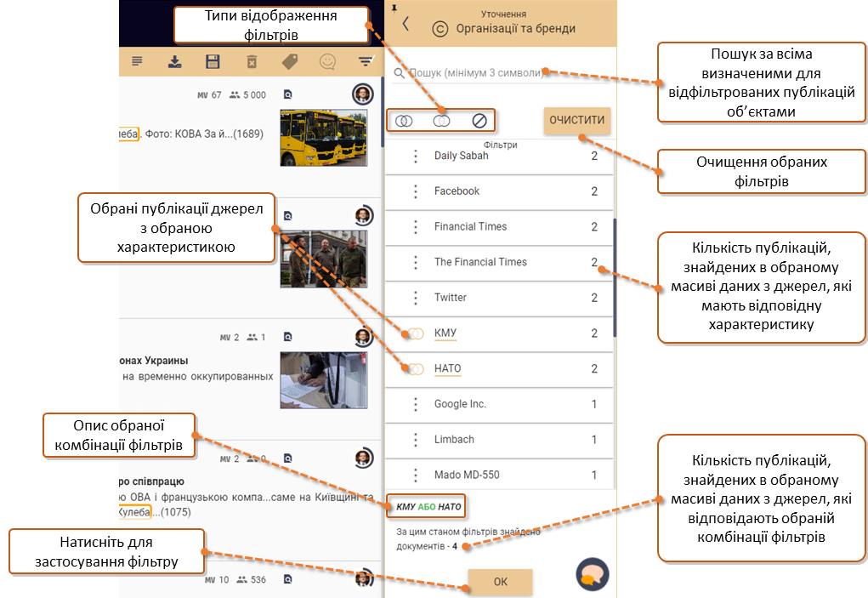Open author avatar in the MV 10 row
The image size is (868, 598).
coord(364,578)
